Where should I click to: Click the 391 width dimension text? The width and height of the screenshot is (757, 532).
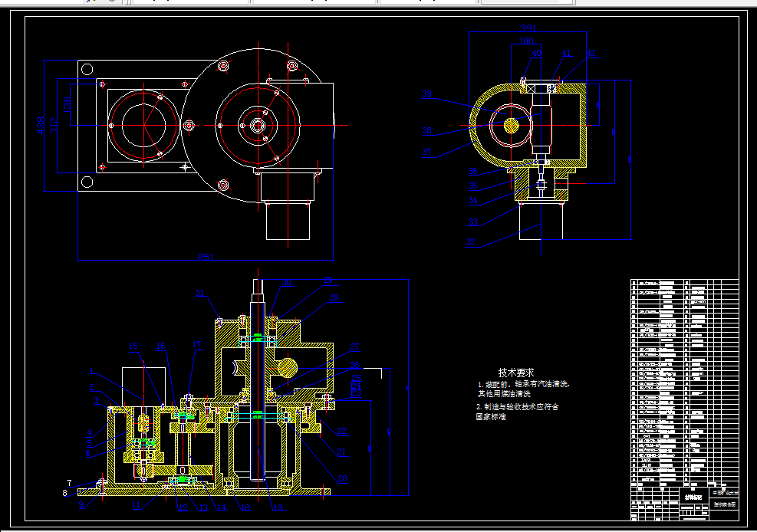(528, 28)
